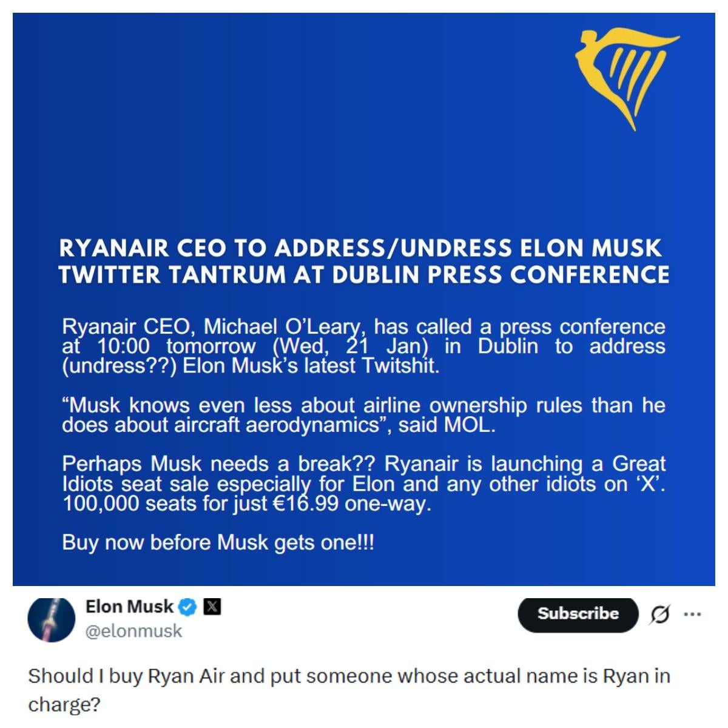Click the 'Buy now before Musk gets one!!!' line
The image size is (728, 728).
218,542
